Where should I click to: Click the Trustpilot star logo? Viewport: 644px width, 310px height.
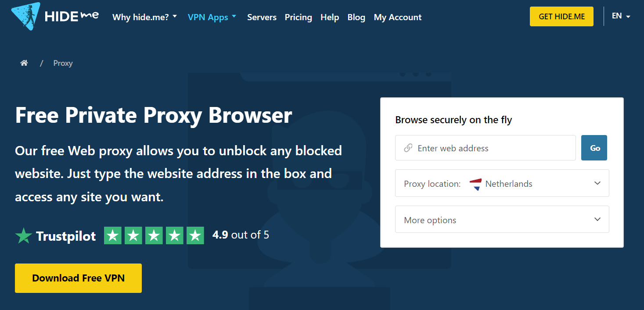coord(24,236)
